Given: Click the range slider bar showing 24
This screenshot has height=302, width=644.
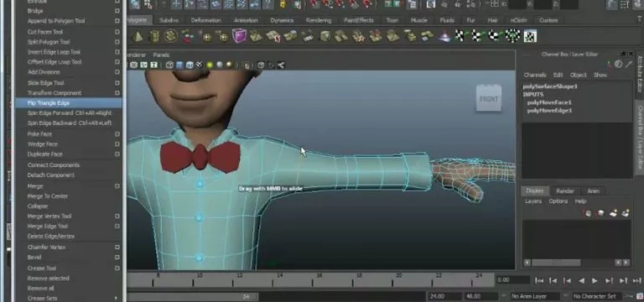Looking at the screenshot, I should tap(193, 296).
